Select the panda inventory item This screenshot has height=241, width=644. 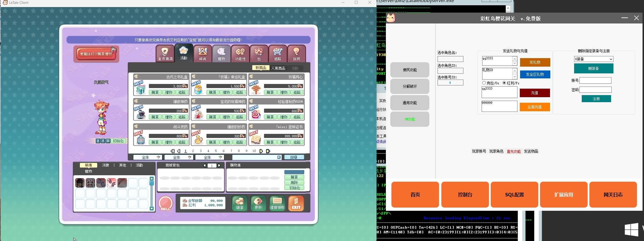tap(90, 183)
